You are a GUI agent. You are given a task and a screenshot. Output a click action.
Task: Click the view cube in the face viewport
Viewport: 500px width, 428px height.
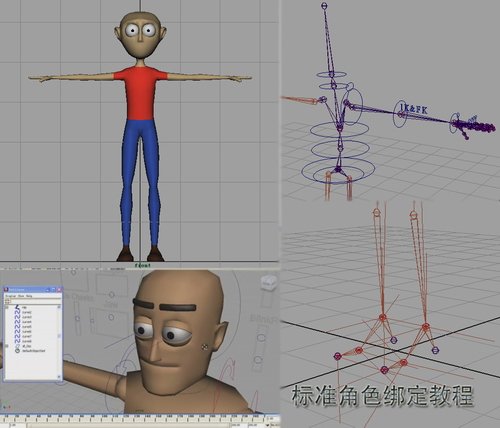269,282
